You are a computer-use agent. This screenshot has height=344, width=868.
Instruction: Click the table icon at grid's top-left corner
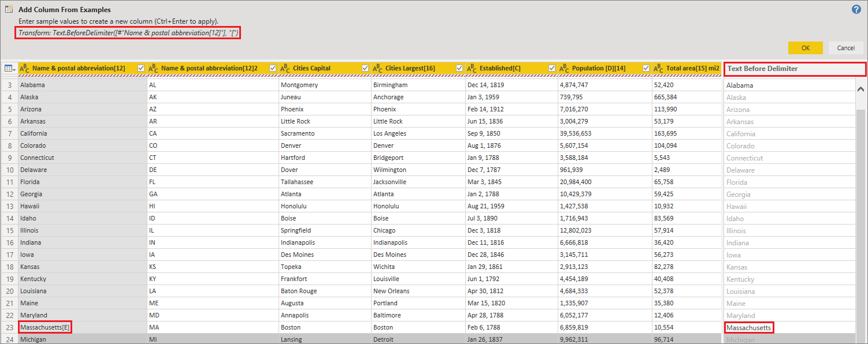(9, 69)
